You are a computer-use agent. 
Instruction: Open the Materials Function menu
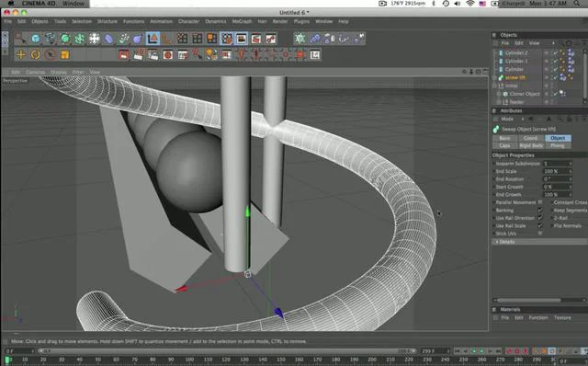click(538, 317)
